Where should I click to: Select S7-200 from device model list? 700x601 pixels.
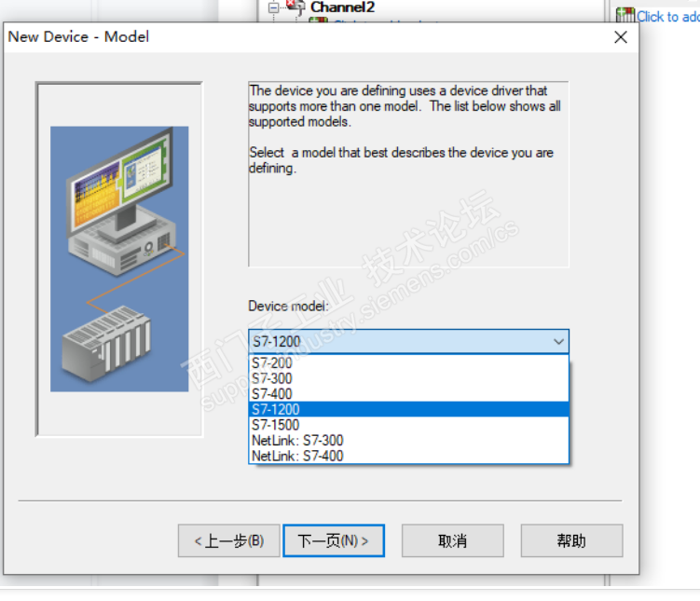(x=408, y=362)
